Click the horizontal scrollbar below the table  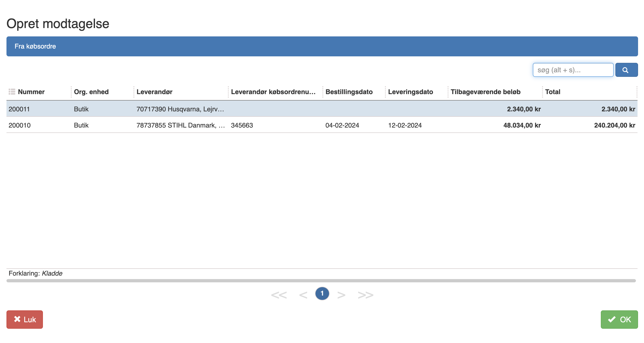click(321, 281)
